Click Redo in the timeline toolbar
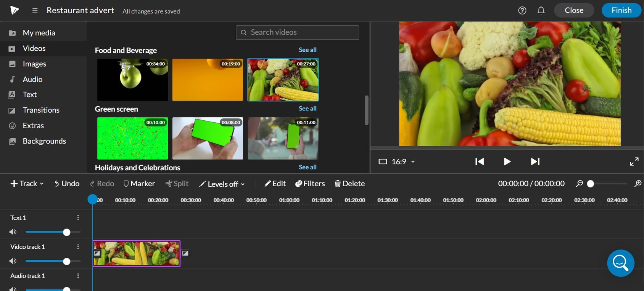Viewport: 644px width, 291px height. pyautogui.click(x=102, y=184)
